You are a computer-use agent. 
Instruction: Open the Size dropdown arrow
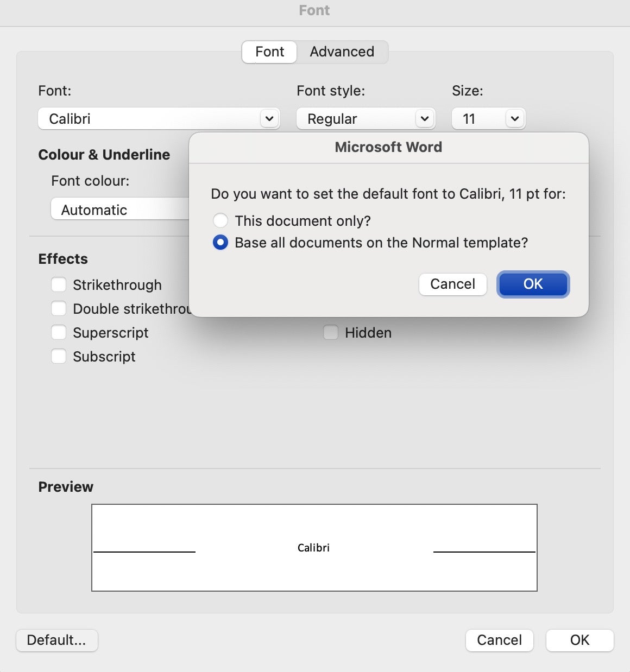coord(515,118)
